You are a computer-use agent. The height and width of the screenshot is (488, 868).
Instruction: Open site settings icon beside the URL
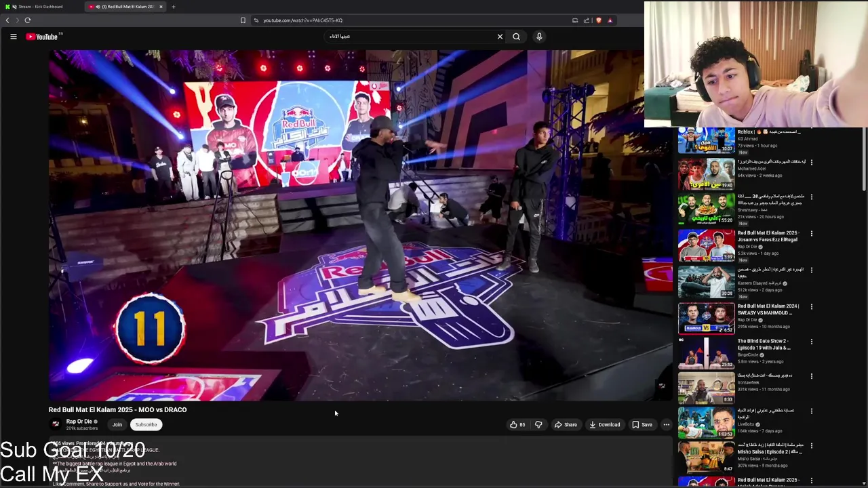(x=256, y=20)
